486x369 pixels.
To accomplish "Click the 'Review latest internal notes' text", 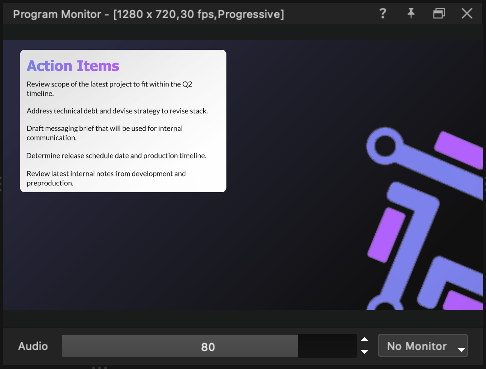I will coord(106,178).
